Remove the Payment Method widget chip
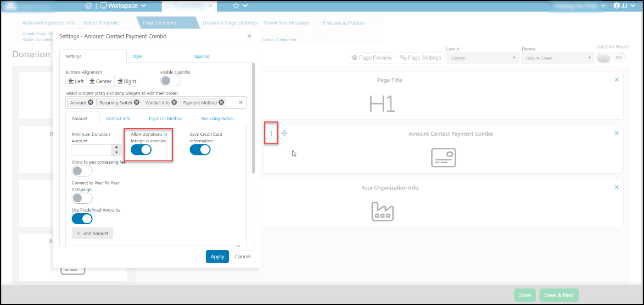Screen dimensions: 644x305 pyautogui.click(x=221, y=102)
